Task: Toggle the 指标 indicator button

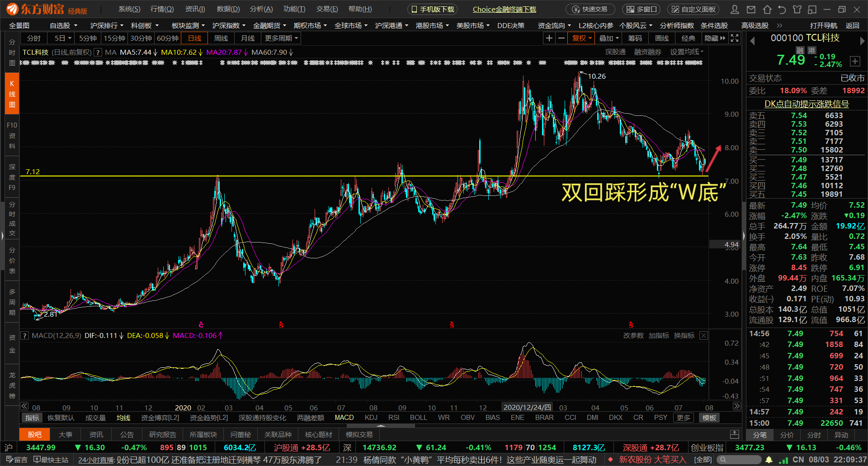Action: click(x=32, y=418)
